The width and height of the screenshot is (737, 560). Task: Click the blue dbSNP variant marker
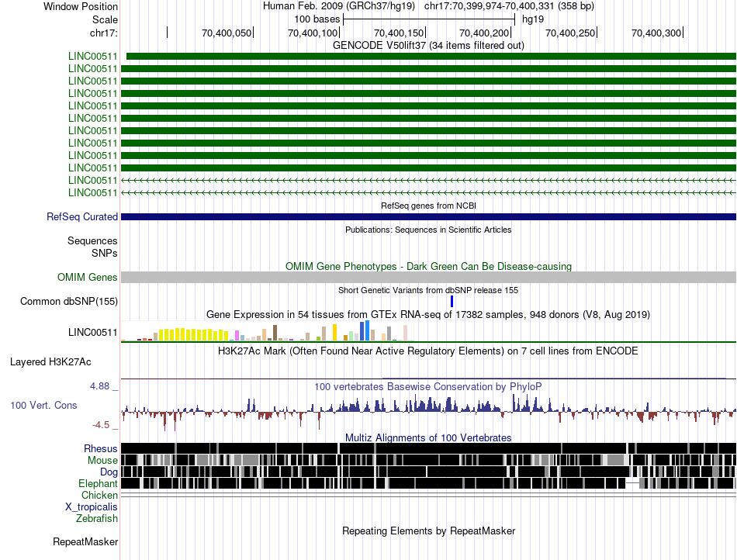(x=452, y=301)
